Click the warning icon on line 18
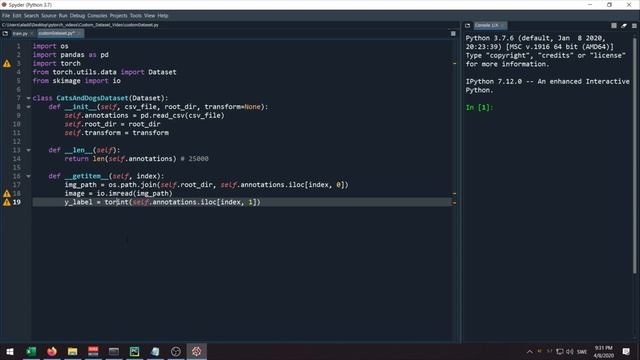640x360 pixels. click(7, 193)
